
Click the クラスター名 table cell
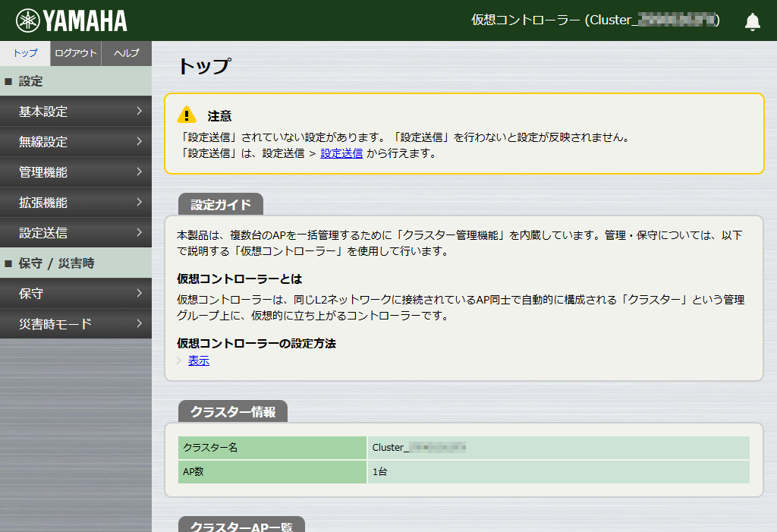click(272, 448)
